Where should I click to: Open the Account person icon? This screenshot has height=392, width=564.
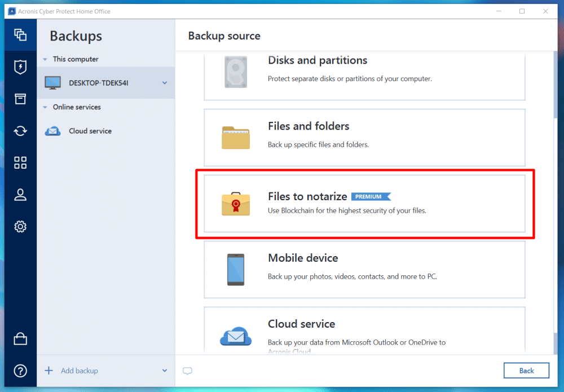coord(20,195)
